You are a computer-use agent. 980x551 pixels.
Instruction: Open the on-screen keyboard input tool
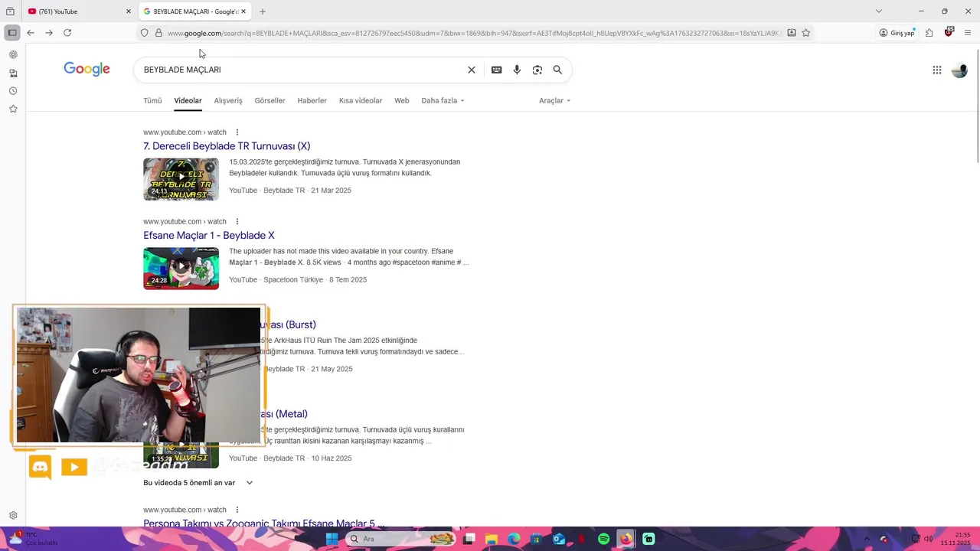[x=497, y=70]
